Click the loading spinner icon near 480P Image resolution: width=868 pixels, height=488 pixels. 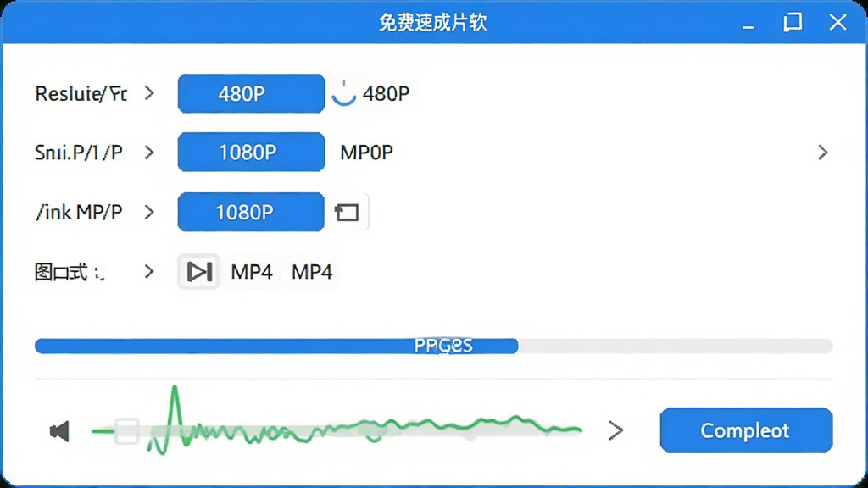coord(344,93)
